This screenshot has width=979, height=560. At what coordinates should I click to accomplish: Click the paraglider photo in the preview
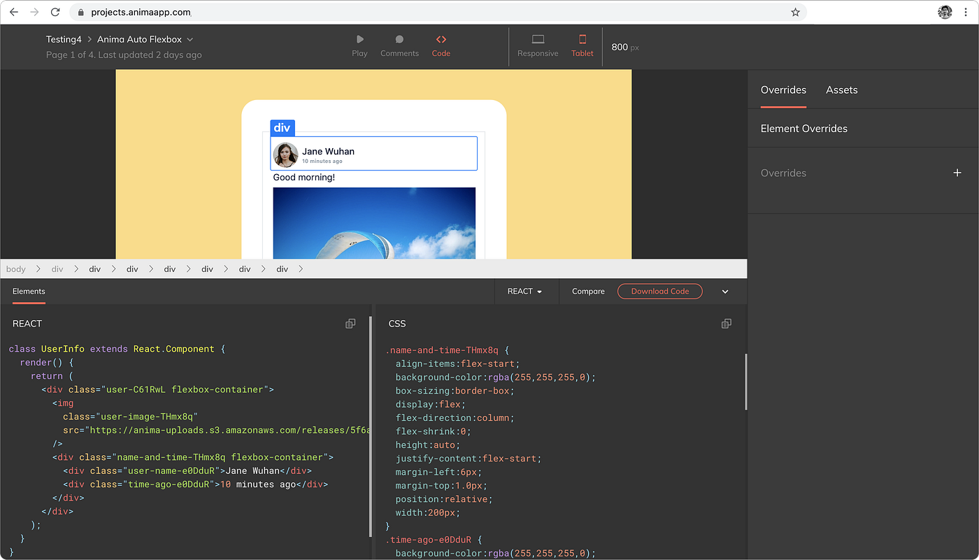[x=374, y=223]
